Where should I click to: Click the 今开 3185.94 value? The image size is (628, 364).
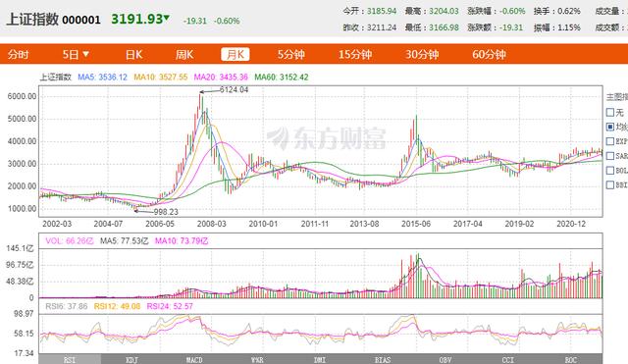pyautogui.click(x=382, y=11)
